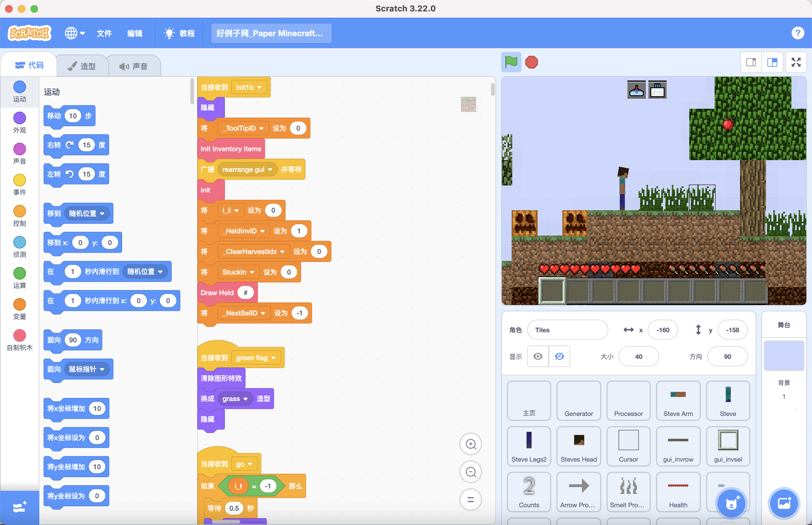812x525 pixels.
Task: Select the Generator sprite
Action: [579, 401]
